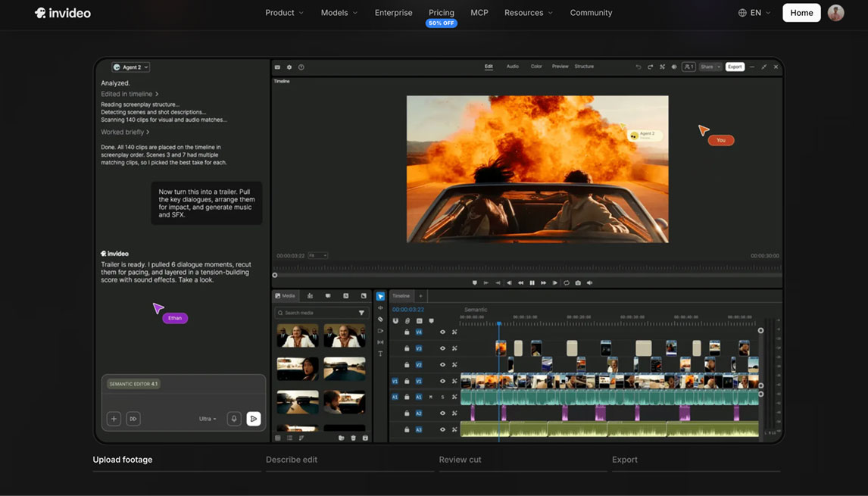Solo track A1 with the S button
This screenshot has width=868, height=496.
point(442,397)
